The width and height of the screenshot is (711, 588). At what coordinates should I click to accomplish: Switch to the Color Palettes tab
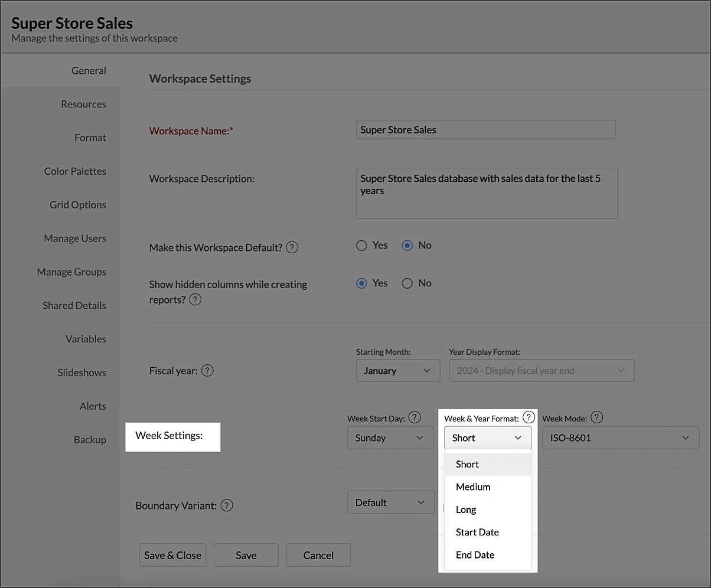click(x=75, y=171)
